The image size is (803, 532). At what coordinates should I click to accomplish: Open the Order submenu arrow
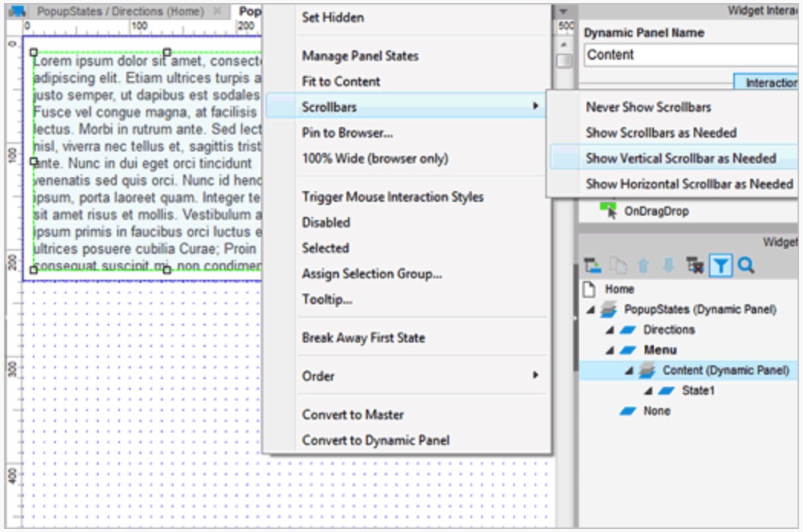coord(535,375)
